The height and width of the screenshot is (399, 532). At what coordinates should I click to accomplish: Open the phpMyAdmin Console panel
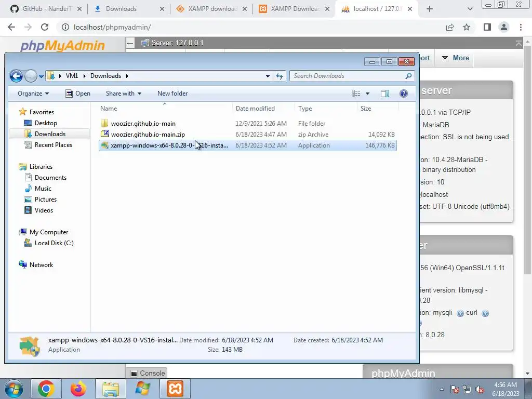pyautogui.click(x=148, y=373)
